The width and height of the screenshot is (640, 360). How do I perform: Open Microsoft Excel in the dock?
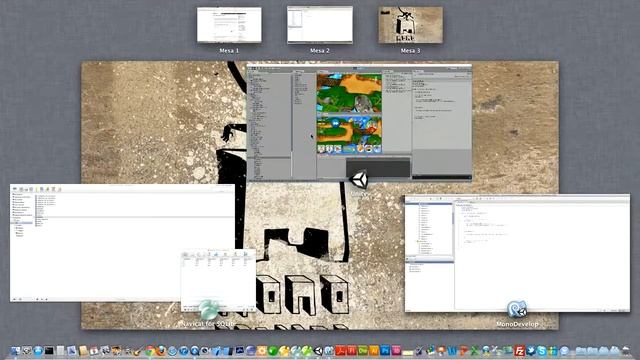(x=474, y=351)
